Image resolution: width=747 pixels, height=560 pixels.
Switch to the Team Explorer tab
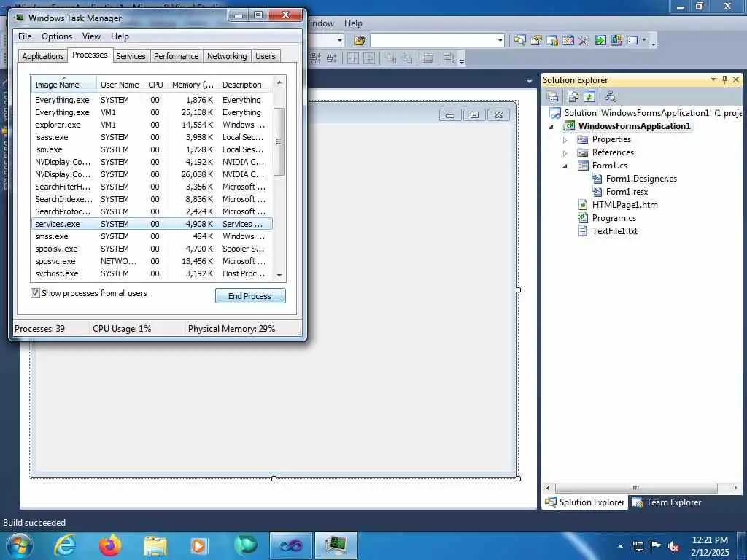(667, 502)
